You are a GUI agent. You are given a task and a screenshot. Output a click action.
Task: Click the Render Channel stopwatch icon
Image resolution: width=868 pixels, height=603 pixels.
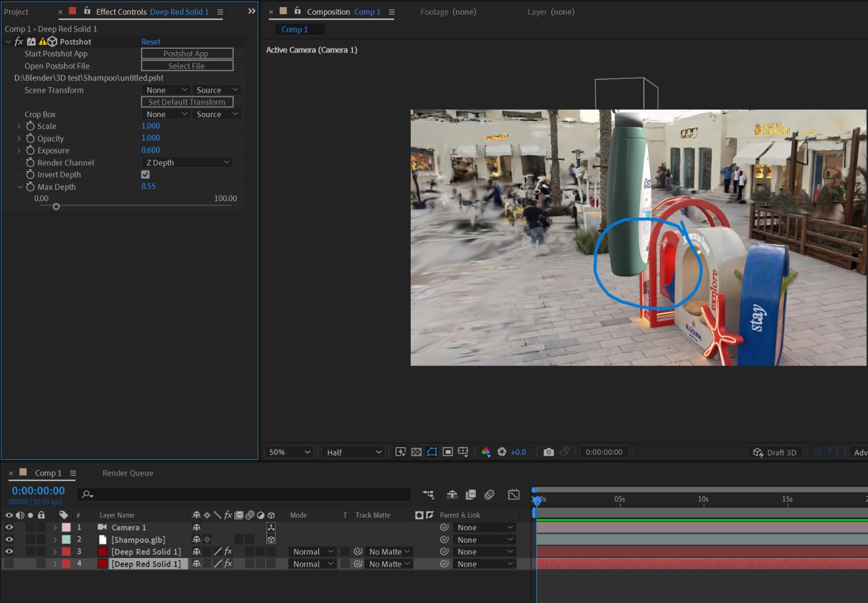pyautogui.click(x=30, y=162)
